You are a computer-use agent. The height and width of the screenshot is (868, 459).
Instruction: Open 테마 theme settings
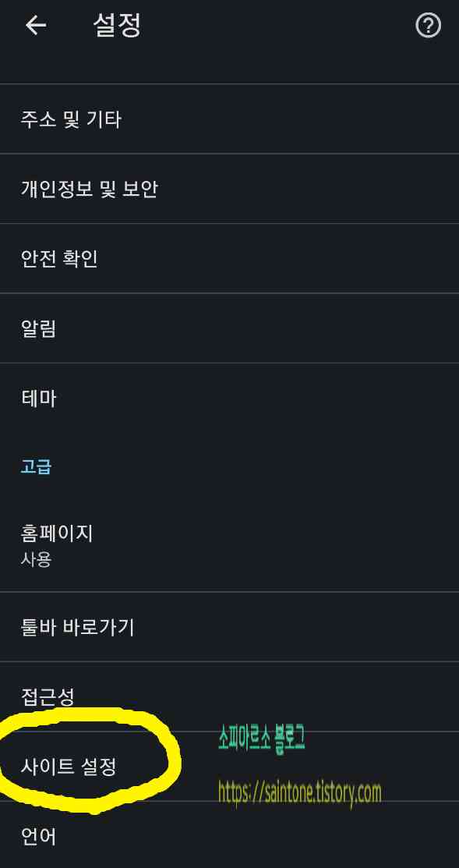tap(40, 398)
